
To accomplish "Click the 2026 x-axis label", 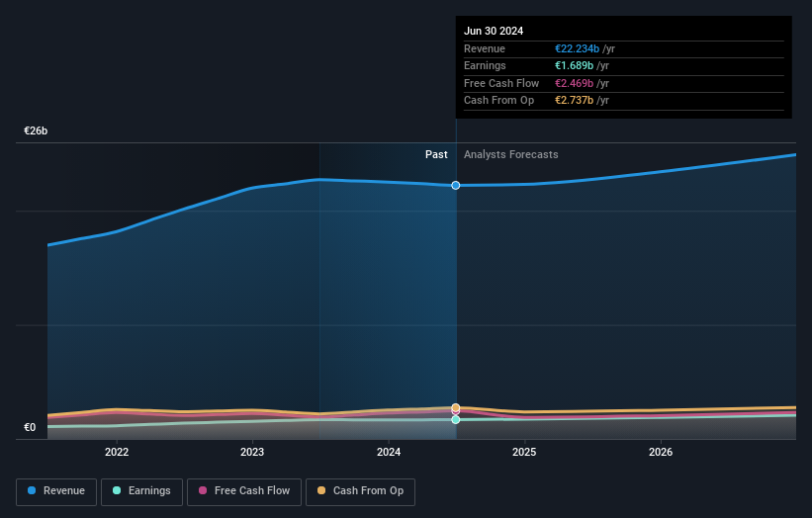I will (661, 453).
